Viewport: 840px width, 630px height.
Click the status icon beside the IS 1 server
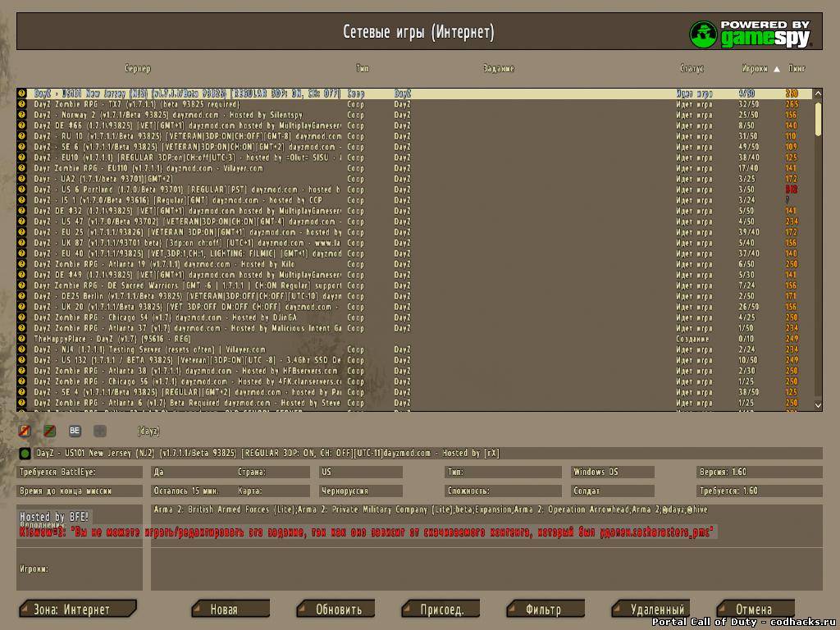pyautogui.click(x=21, y=200)
